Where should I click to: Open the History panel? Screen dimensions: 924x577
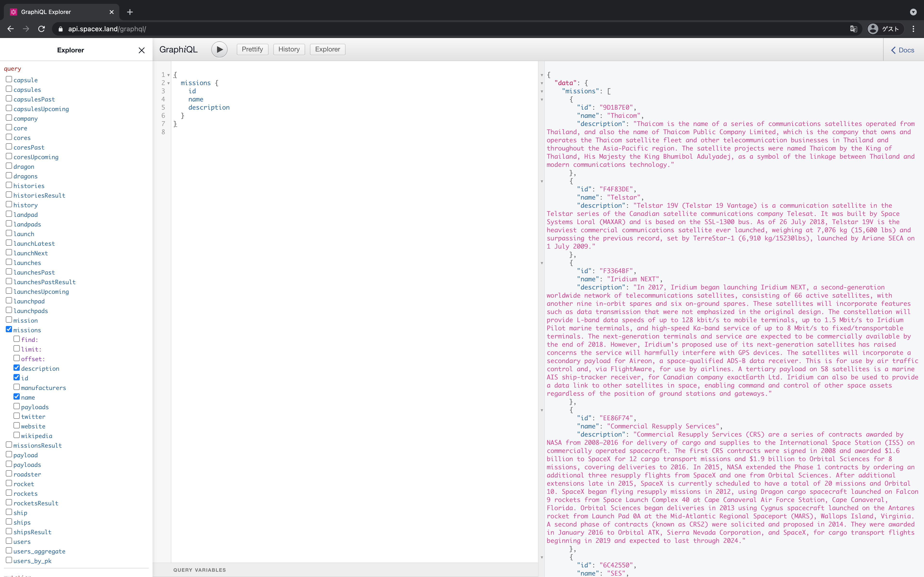(289, 49)
